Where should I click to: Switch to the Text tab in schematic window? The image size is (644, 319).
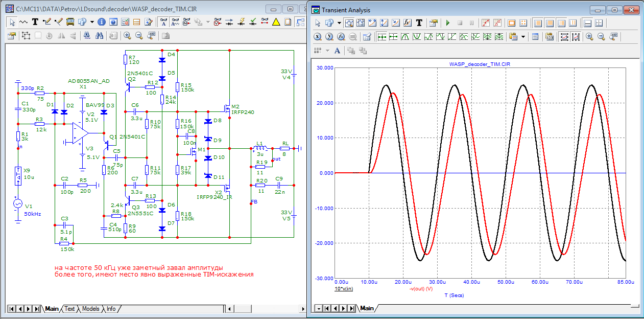(69, 309)
